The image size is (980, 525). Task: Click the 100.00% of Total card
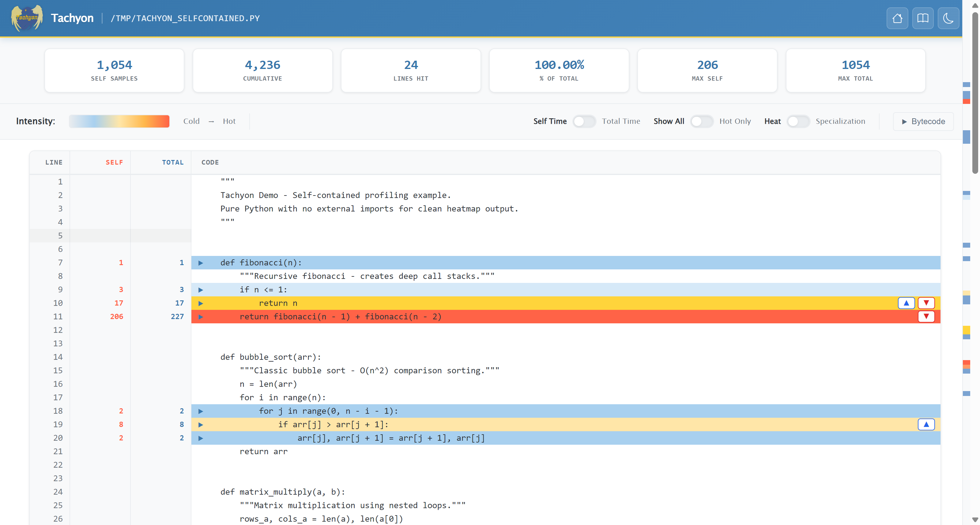pyautogui.click(x=559, y=70)
